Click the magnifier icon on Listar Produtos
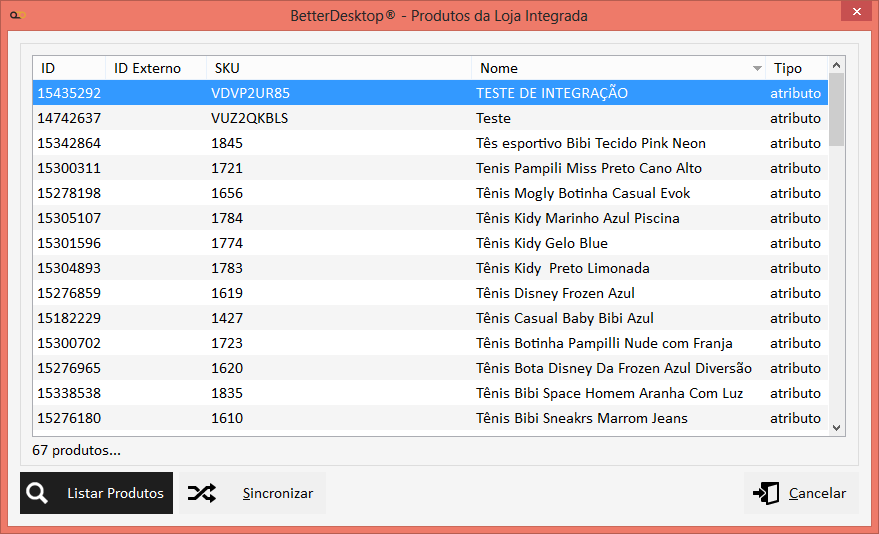Screen dimensions: 879x534 (38, 493)
